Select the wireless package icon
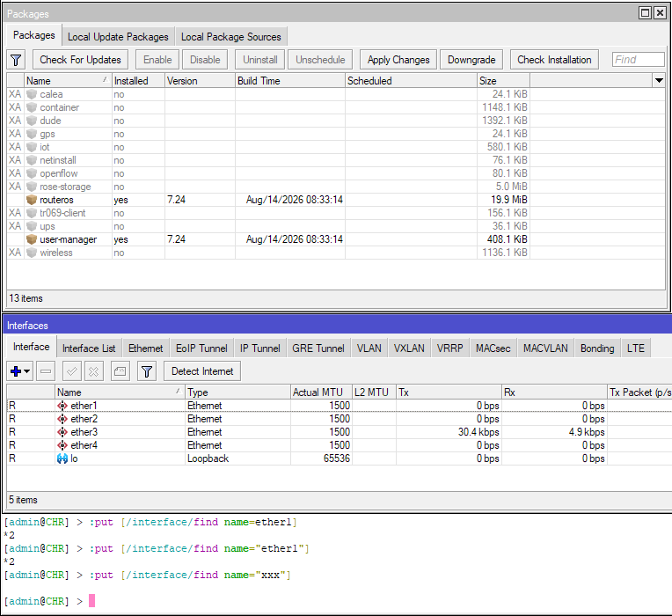The height and width of the screenshot is (616, 672). (32, 253)
